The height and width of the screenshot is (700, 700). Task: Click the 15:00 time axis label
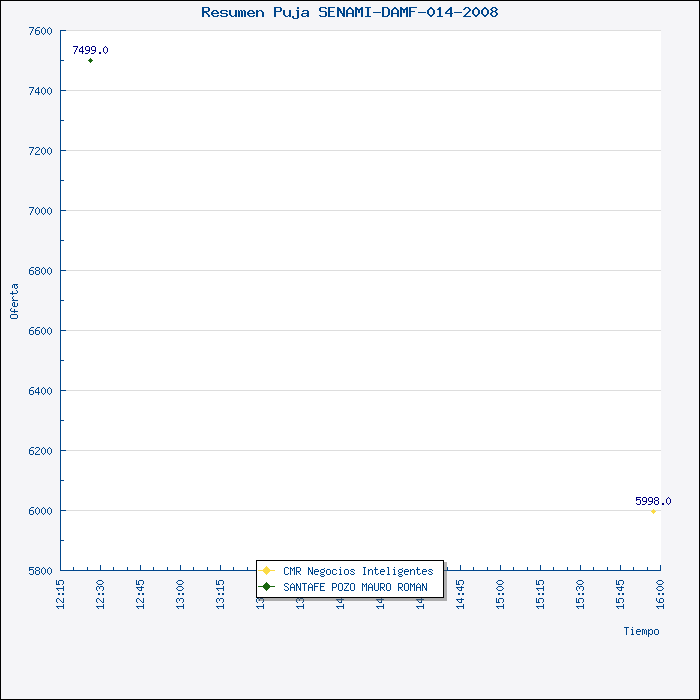coord(500,592)
